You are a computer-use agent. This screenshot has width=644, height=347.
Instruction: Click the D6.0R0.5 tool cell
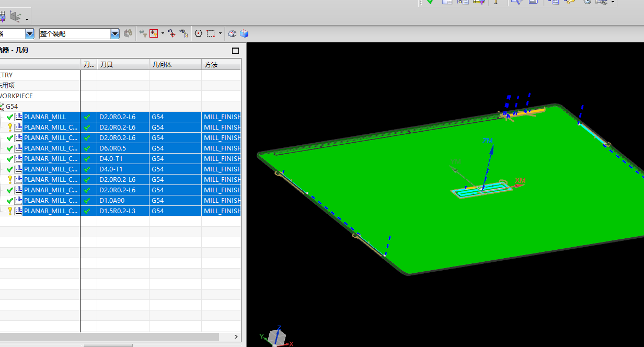(x=123, y=148)
